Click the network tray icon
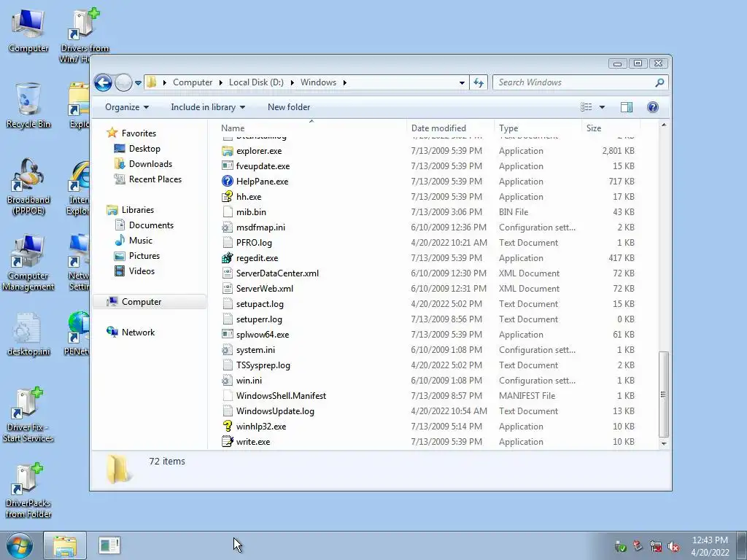 pos(656,547)
